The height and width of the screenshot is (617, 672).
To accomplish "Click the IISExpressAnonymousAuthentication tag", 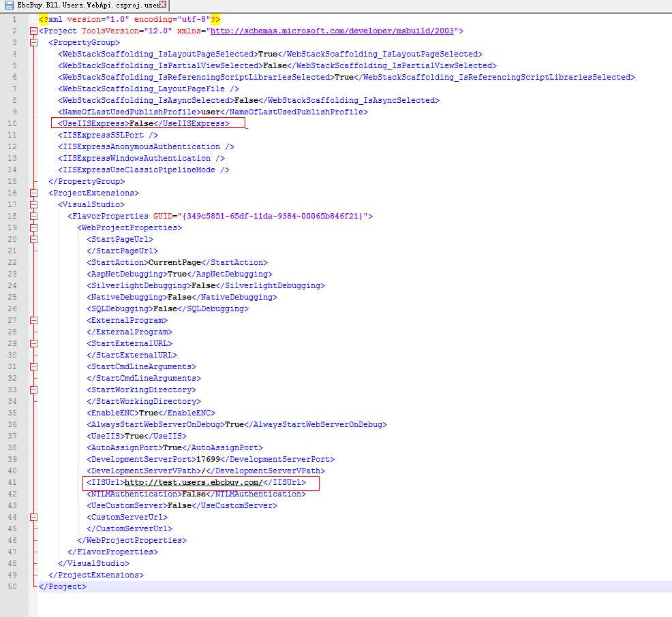I will tap(146, 146).
